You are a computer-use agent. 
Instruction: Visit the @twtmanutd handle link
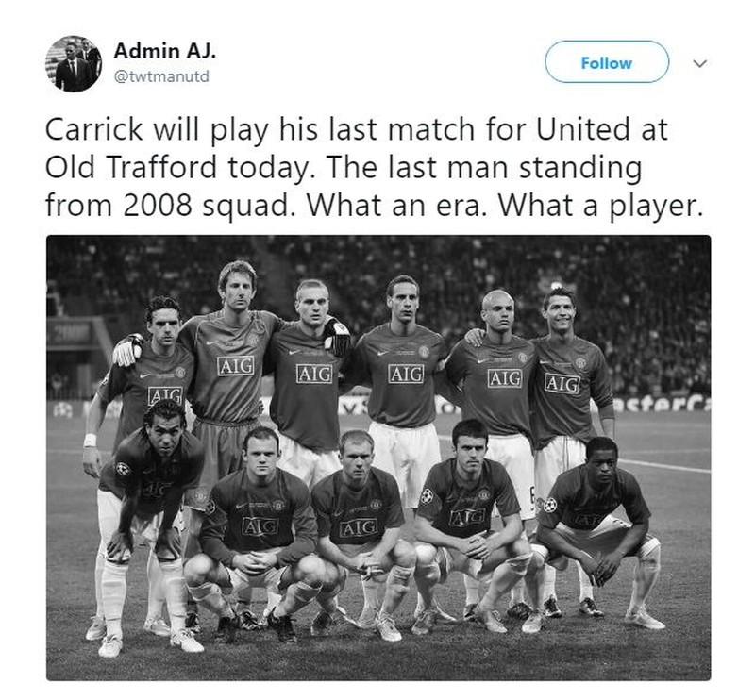click(x=161, y=76)
